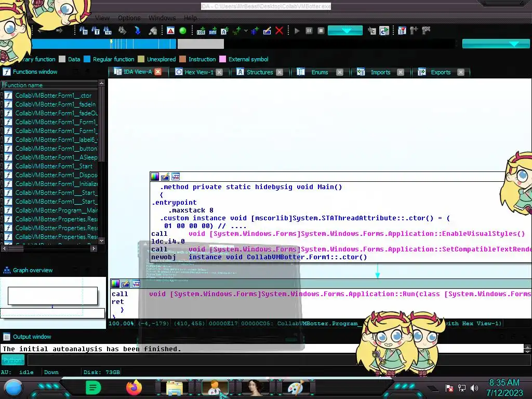This screenshot has width=532, height=399.
Task: Terminate the process with the stop icon
Action: click(321, 31)
